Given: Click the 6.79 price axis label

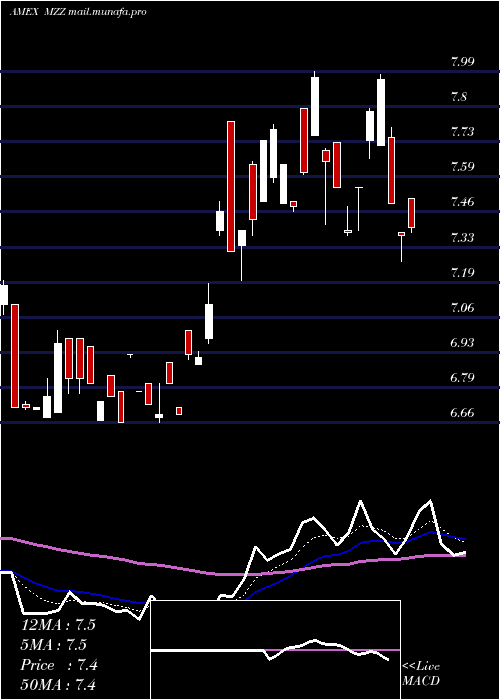Looking at the screenshot, I should tap(462, 378).
